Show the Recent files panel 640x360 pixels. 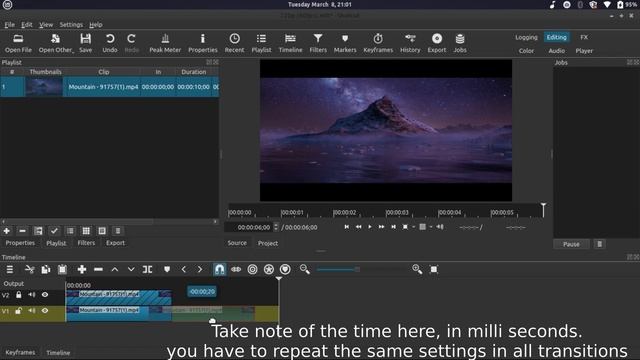tap(234, 43)
